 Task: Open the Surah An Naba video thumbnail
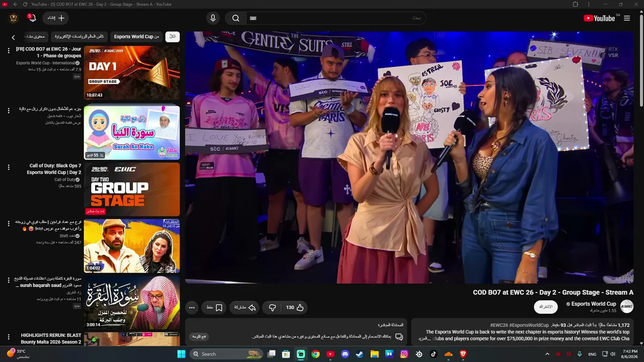[x=132, y=132]
